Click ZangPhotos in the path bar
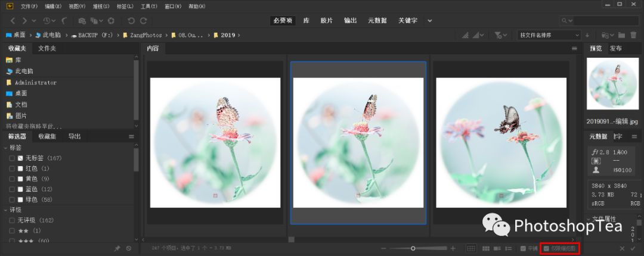The image size is (644, 256). [146, 35]
